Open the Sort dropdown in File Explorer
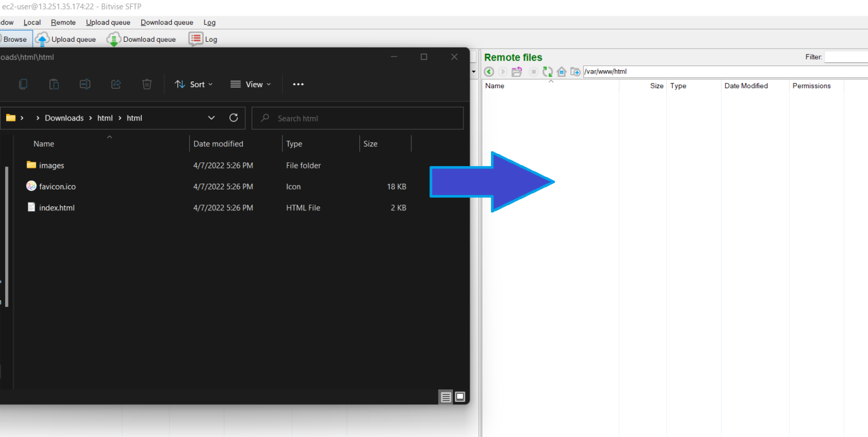The width and height of the screenshot is (868, 437). (x=194, y=84)
